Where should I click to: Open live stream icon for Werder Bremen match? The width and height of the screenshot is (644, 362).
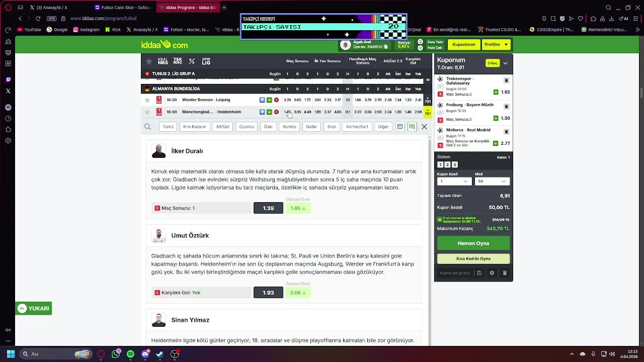[276, 100]
